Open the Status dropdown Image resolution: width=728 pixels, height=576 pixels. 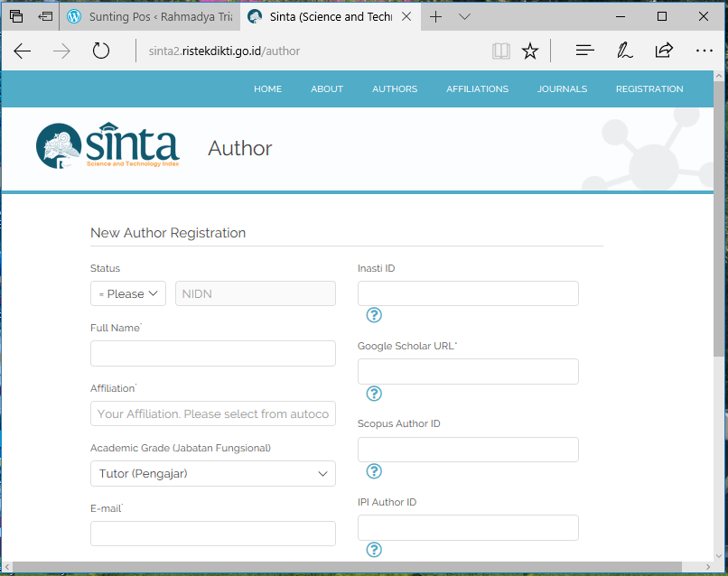coord(127,293)
